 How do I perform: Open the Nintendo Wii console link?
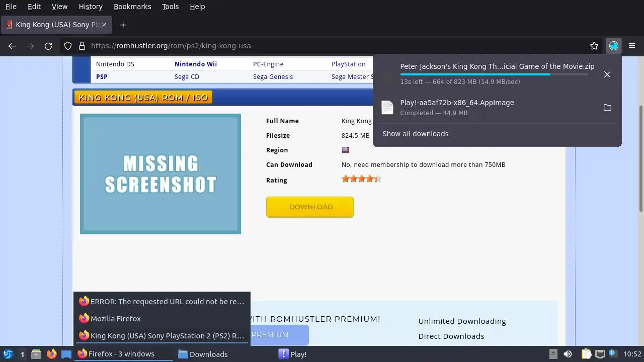[x=196, y=64]
